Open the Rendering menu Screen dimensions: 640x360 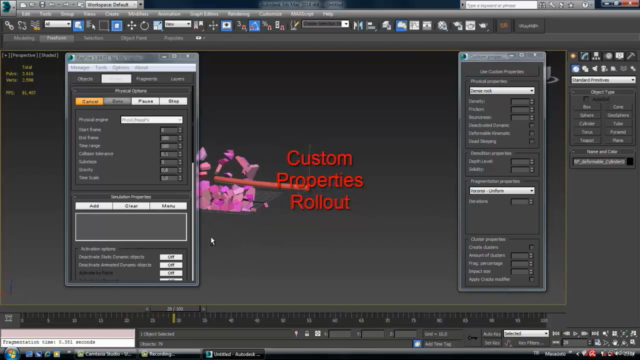238,14
